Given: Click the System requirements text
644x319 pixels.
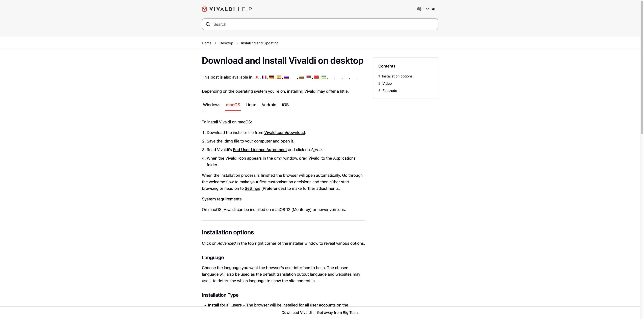Looking at the screenshot, I should click(222, 199).
